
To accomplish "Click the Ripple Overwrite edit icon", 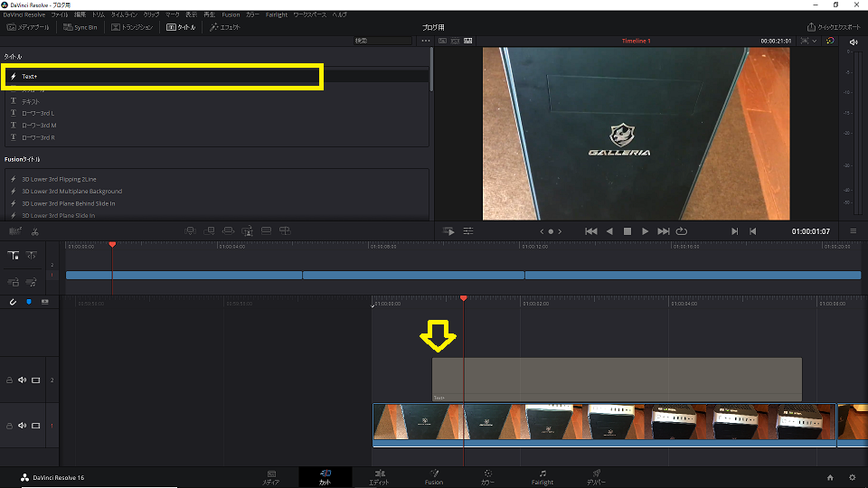I will pyautogui.click(x=228, y=230).
